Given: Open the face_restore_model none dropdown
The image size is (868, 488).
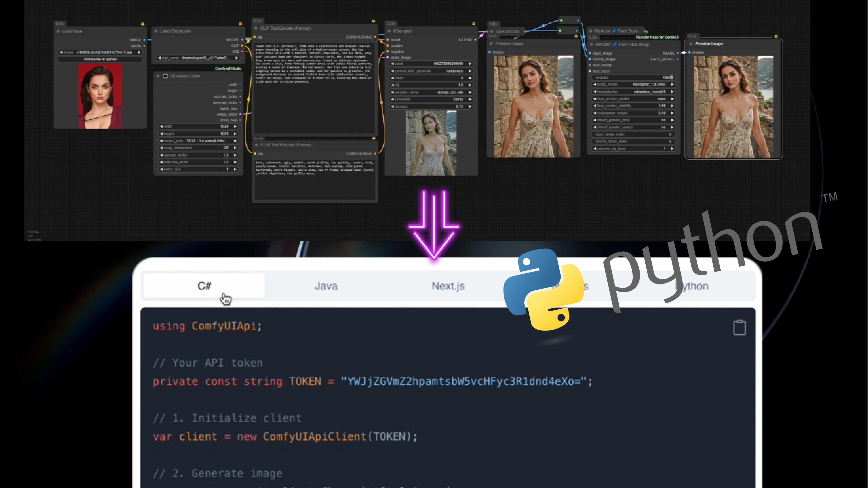Looking at the screenshot, I should [x=633, y=99].
